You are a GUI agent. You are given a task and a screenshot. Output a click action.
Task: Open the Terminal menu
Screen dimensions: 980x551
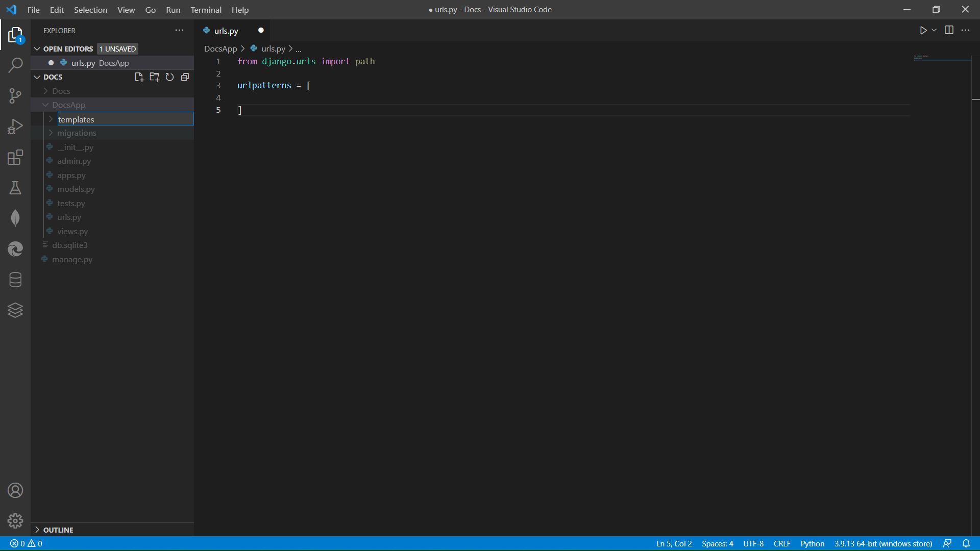tap(206, 10)
